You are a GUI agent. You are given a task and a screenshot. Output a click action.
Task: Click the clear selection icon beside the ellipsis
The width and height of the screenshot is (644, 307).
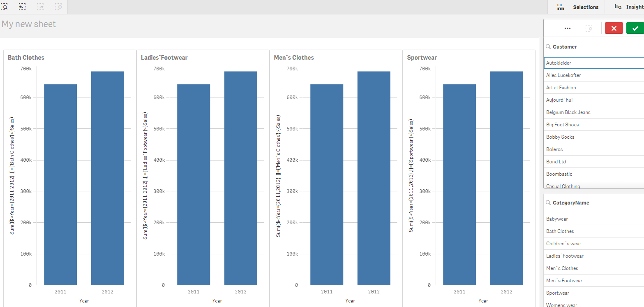(x=589, y=28)
